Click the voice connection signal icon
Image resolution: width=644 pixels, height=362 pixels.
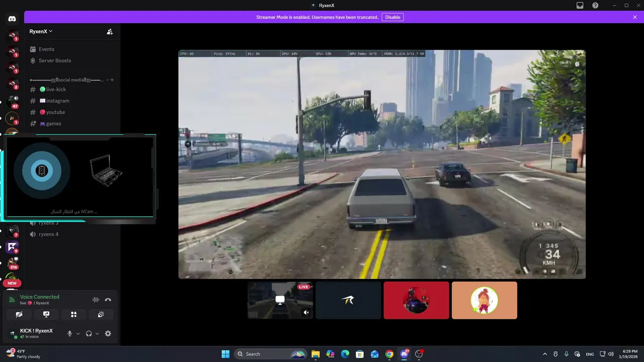coord(13,300)
